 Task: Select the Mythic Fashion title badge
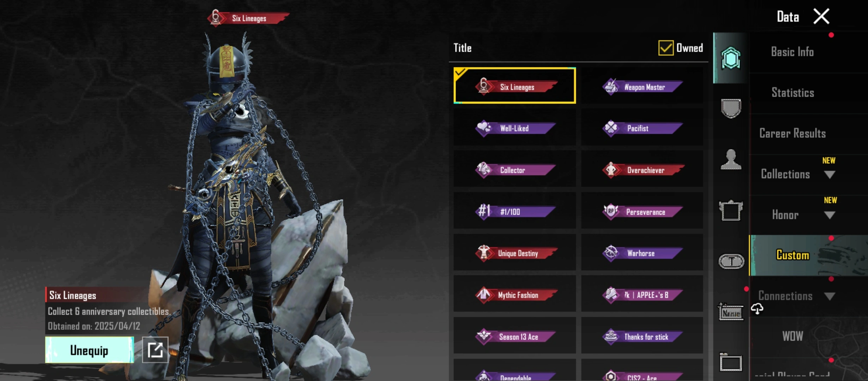click(514, 294)
